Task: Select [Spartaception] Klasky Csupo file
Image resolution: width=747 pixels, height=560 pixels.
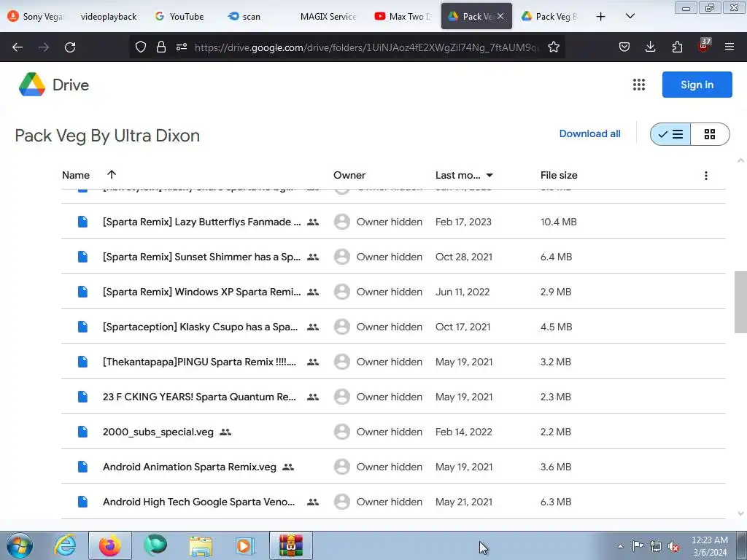Action: pos(200,327)
